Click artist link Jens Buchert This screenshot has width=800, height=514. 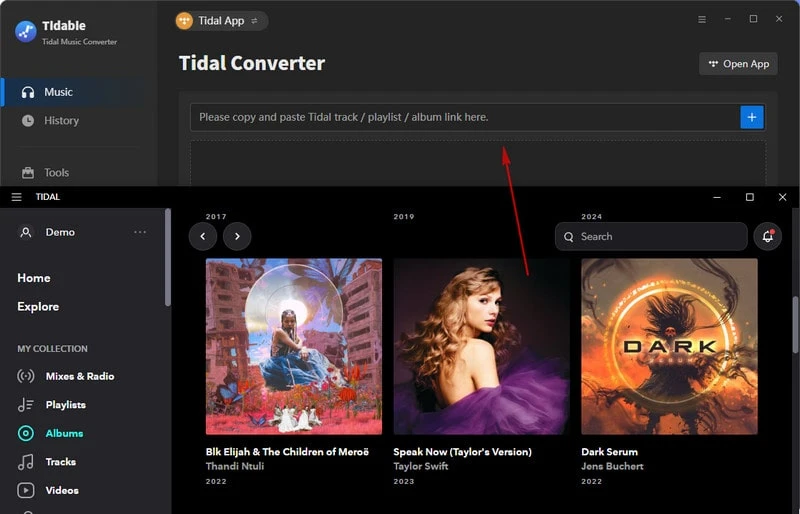(612, 466)
